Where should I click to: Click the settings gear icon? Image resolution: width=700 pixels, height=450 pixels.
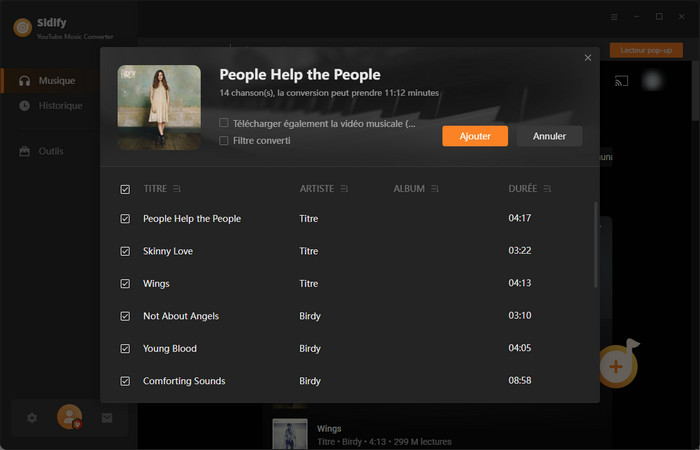click(x=32, y=418)
